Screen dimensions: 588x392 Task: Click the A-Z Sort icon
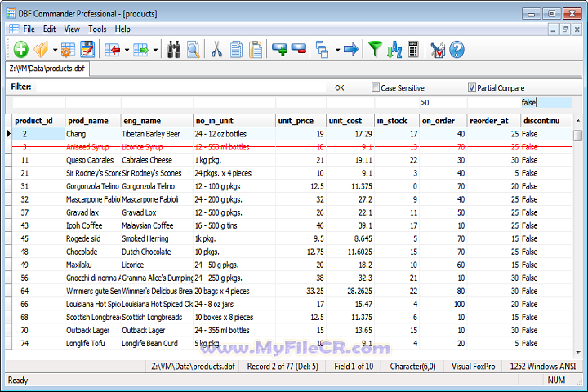coord(394,50)
